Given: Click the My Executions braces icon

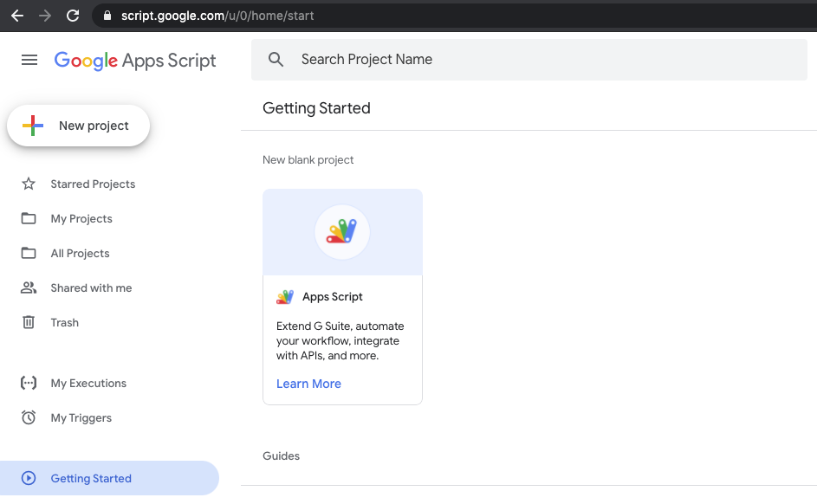Looking at the screenshot, I should pos(29,384).
